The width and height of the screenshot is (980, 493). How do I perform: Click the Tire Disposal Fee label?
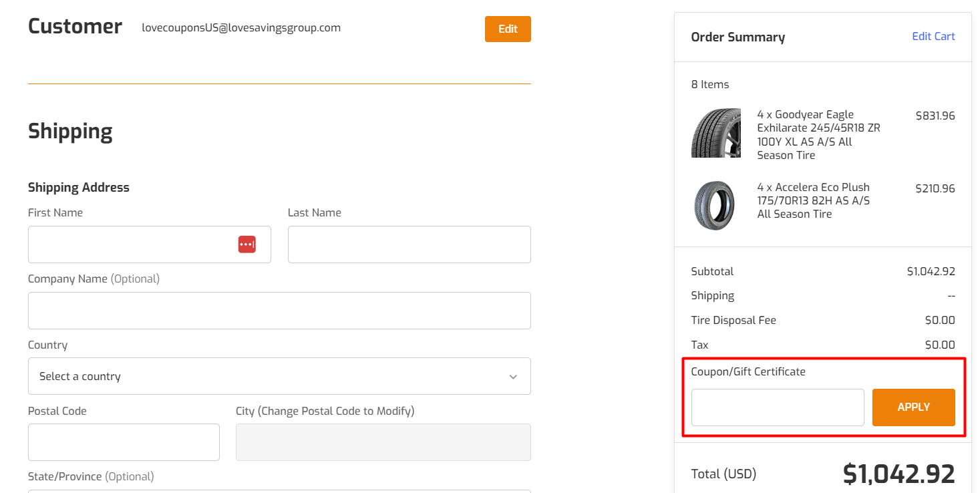click(x=733, y=320)
